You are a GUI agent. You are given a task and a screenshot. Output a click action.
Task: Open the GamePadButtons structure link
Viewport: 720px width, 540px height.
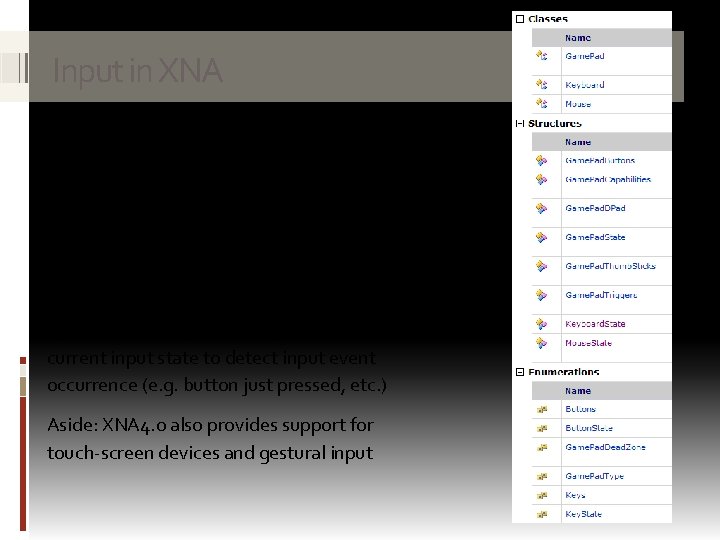pyautogui.click(x=600, y=160)
